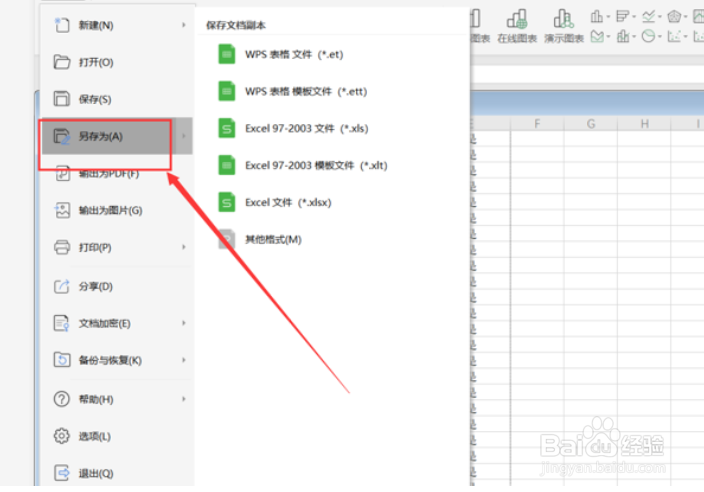This screenshot has height=492, width=704.
Task: Insert a horizontal bar chart from the ribbon
Action: [x=622, y=17]
